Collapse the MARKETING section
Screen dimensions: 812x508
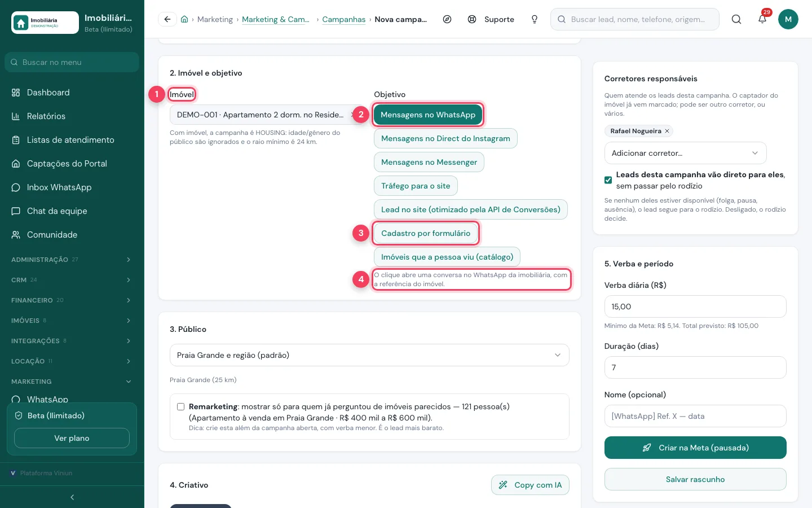pyautogui.click(x=72, y=382)
